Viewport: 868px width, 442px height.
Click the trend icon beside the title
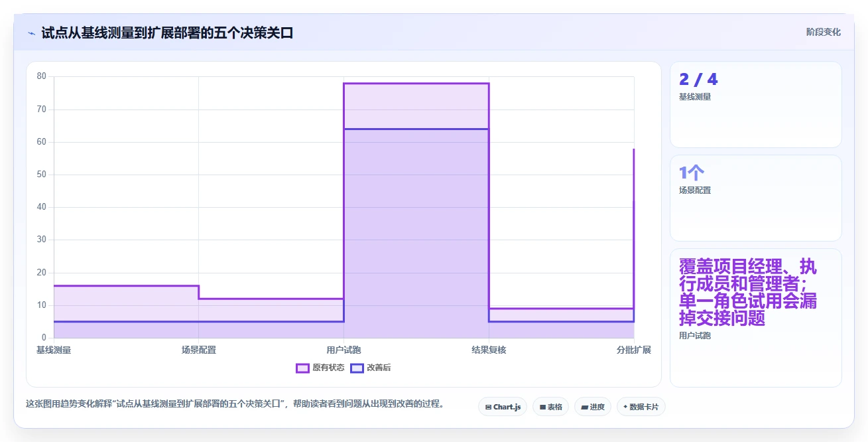[31, 33]
